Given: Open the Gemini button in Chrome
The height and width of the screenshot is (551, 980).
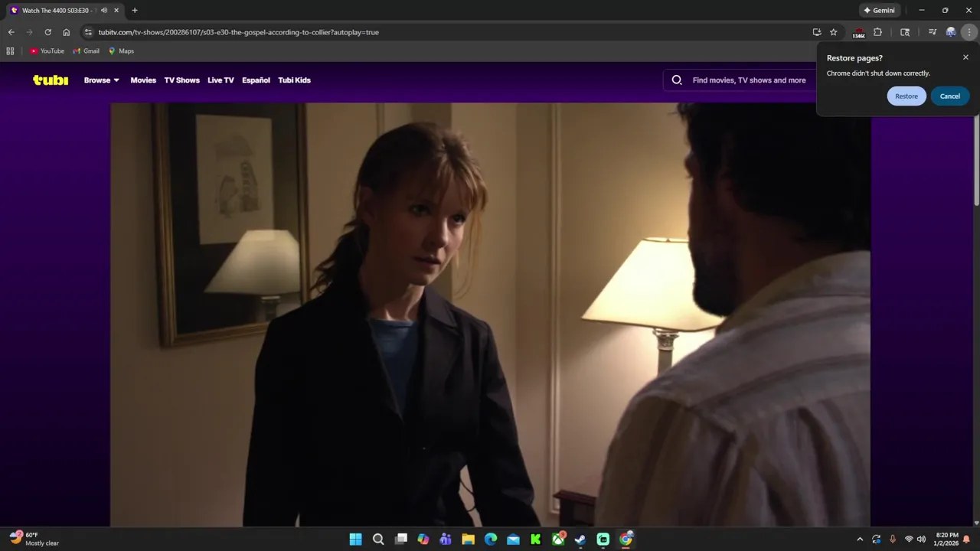Looking at the screenshot, I should coord(879,11).
